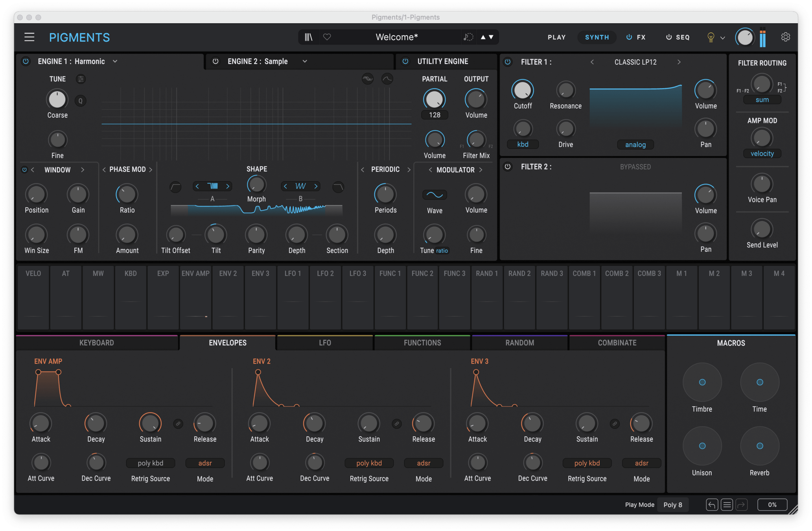
Task: Toggle Filter 1 power button
Action: tap(508, 62)
